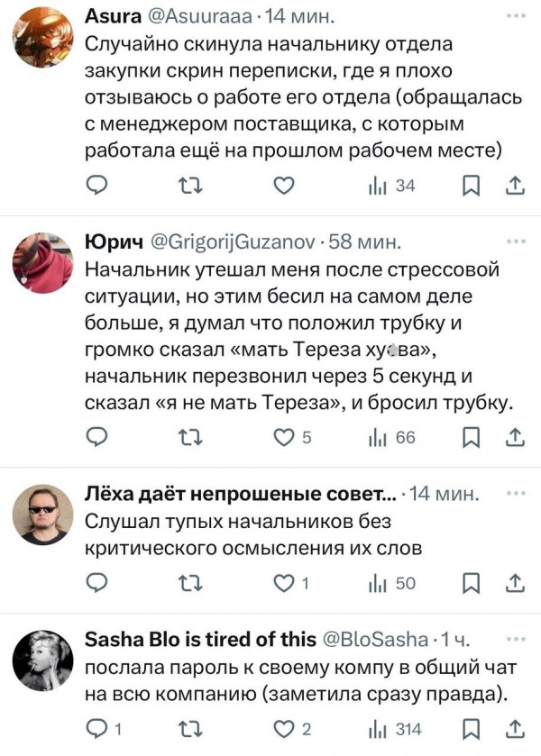Screen dimensions: 541x756
Task: Open more options on Asura's tweet
Action: (x=515, y=17)
